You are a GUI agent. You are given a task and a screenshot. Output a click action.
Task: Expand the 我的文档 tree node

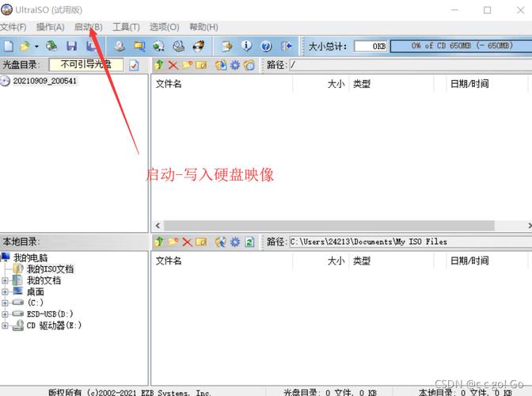coord(6,280)
